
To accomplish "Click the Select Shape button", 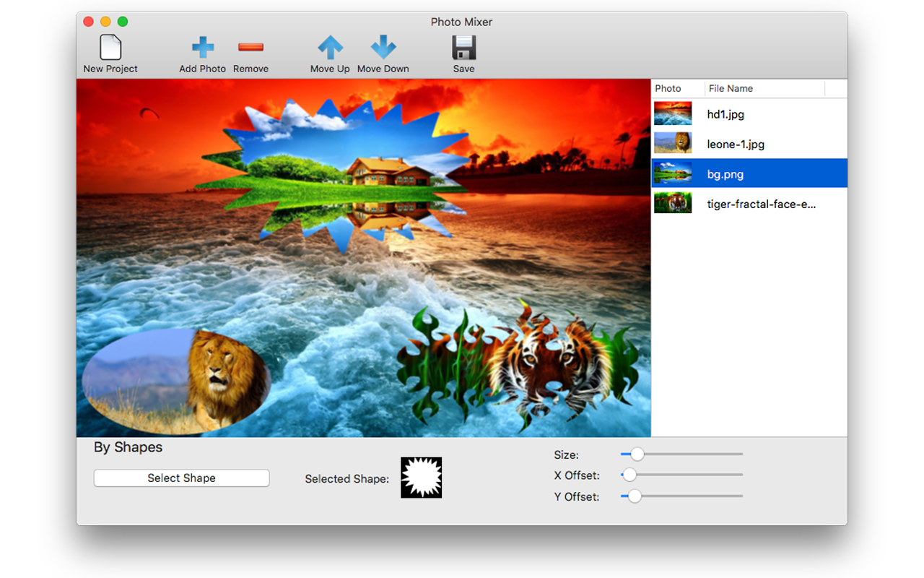I will [x=181, y=478].
